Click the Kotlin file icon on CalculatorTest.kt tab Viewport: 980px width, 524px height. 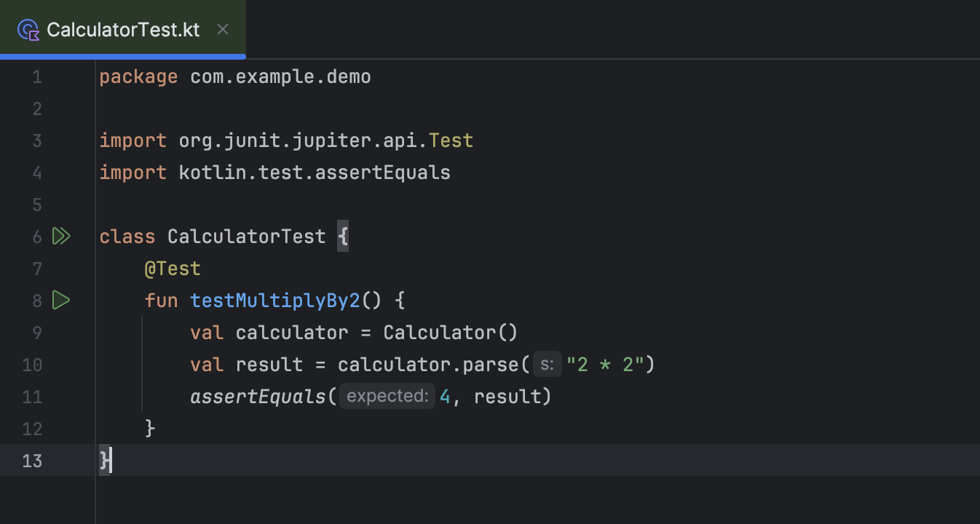(28, 30)
